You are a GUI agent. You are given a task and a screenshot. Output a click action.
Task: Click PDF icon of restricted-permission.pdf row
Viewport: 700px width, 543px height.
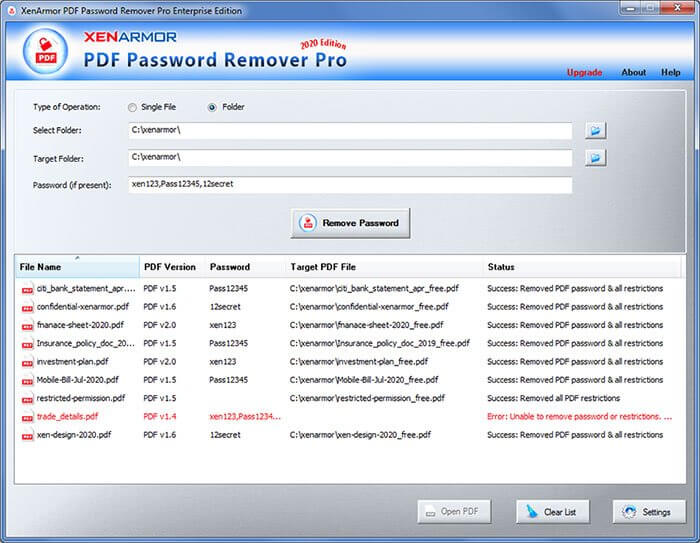pos(27,399)
